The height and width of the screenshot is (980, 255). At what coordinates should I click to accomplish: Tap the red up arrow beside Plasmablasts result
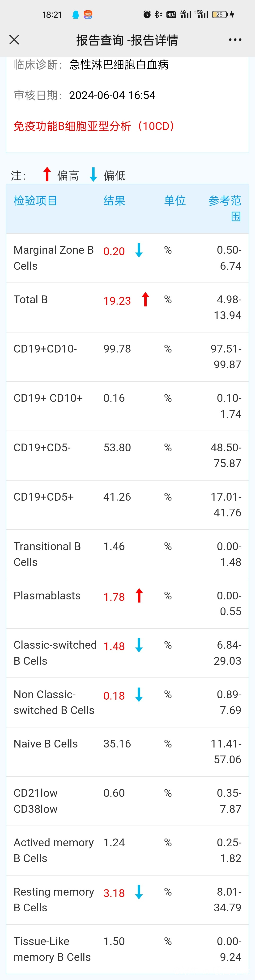click(x=139, y=595)
